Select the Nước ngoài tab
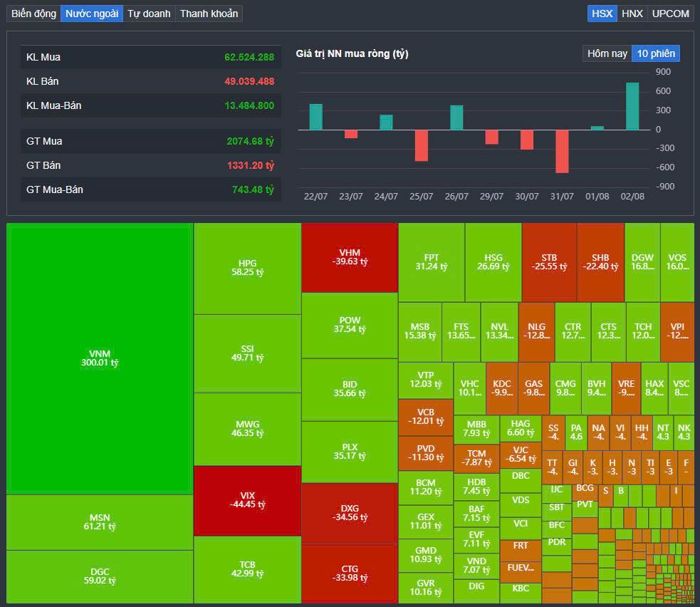The height and width of the screenshot is (607, 700). (92, 14)
